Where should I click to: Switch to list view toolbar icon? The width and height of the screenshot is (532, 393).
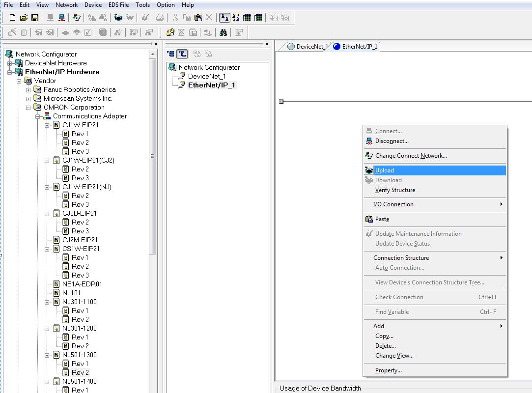pyautogui.click(x=247, y=18)
